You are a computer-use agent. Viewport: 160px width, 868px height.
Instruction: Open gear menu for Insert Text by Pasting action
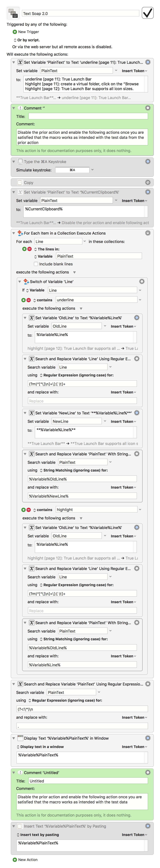pyautogui.click(x=148, y=826)
